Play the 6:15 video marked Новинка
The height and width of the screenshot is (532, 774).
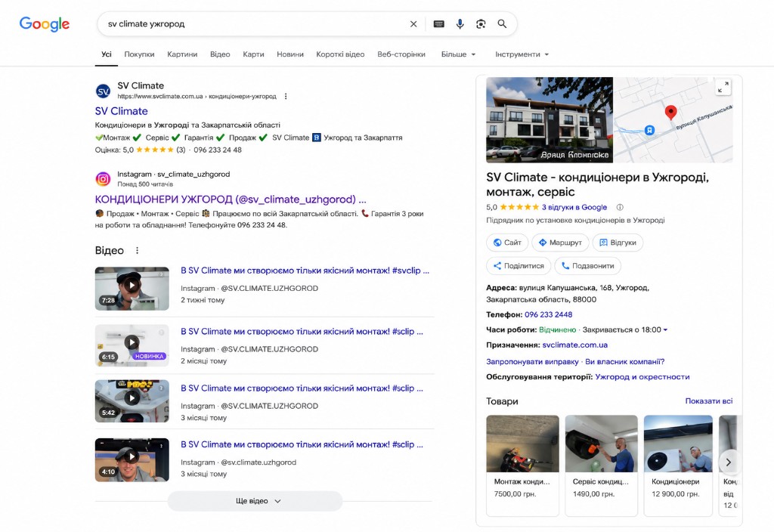click(x=132, y=345)
